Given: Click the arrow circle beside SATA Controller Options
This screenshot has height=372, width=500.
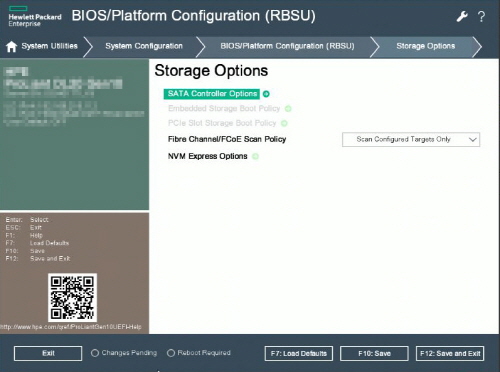Looking at the screenshot, I should pyautogui.click(x=266, y=94).
